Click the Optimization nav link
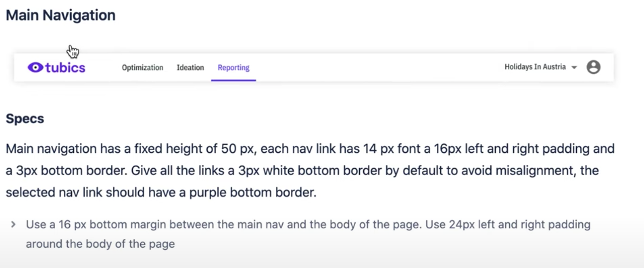 (x=142, y=68)
